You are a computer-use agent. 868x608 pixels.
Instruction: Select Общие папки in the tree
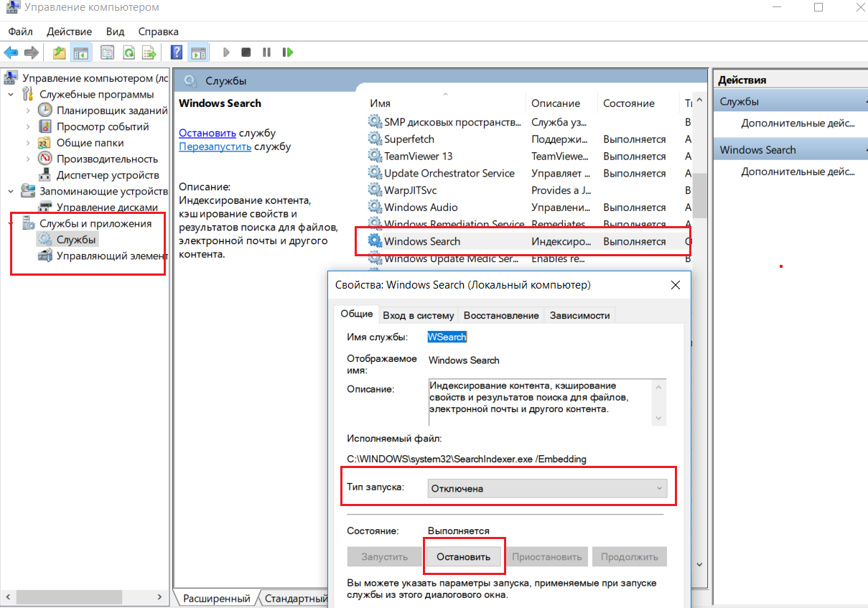point(89,142)
